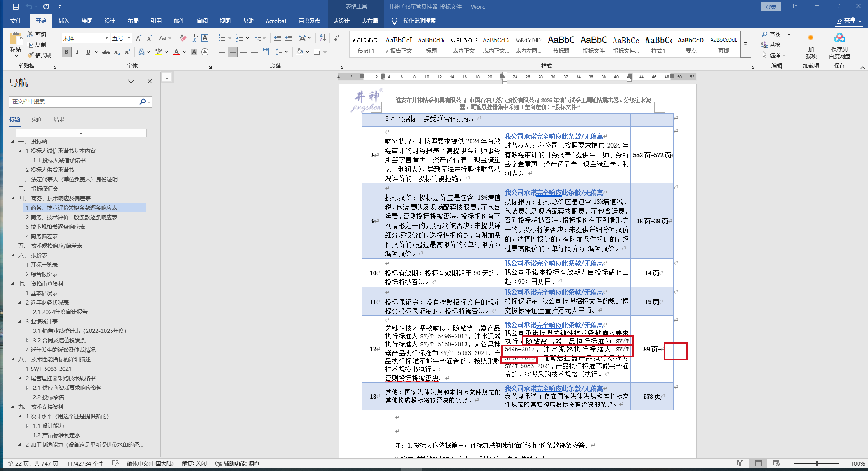Collapse the 六、报价表 heading in navigation
Screen dimensions: 868x471
[x=13, y=255]
